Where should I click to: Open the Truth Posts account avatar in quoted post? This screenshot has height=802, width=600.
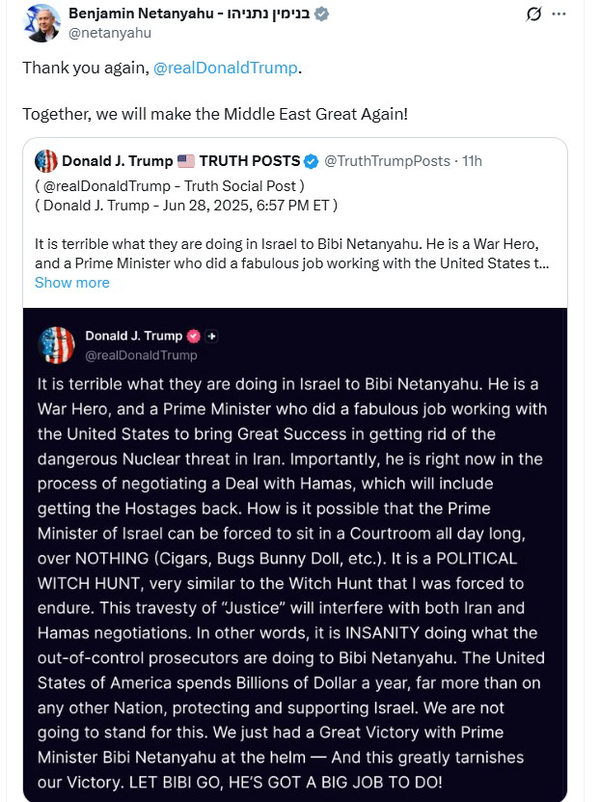[46, 161]
